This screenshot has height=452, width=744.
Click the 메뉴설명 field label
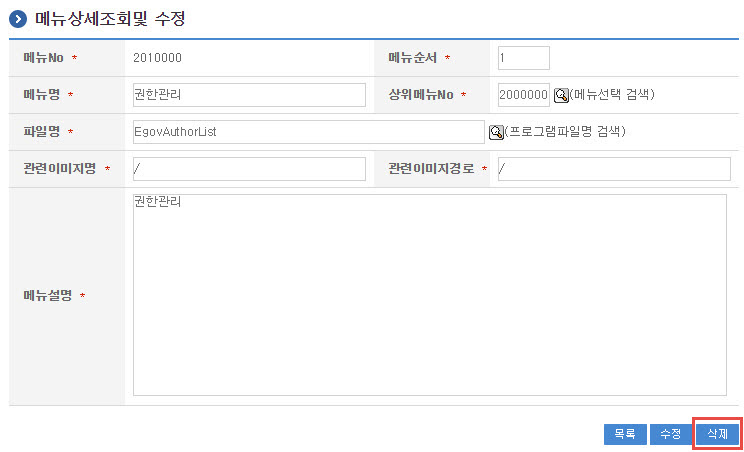(x=48, y=296)
